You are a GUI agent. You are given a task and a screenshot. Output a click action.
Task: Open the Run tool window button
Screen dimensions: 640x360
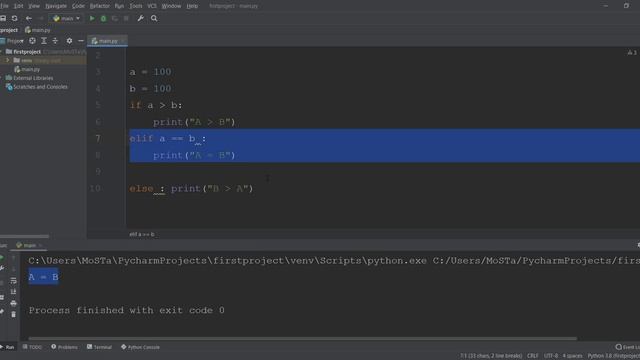(7, 347)
